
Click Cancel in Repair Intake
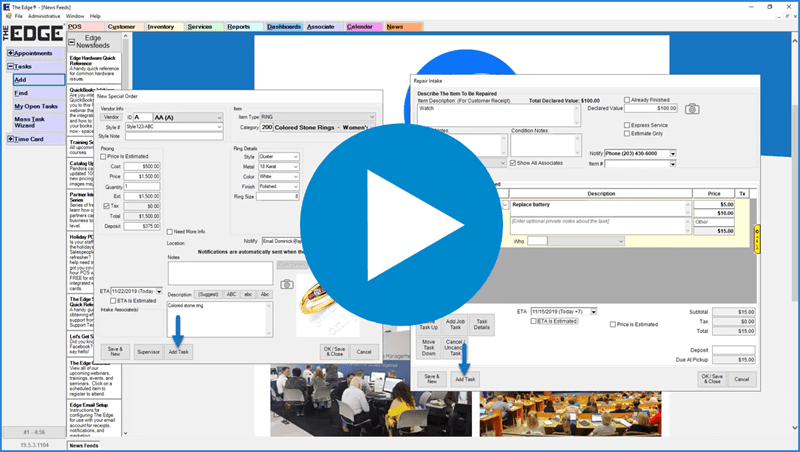742,379
